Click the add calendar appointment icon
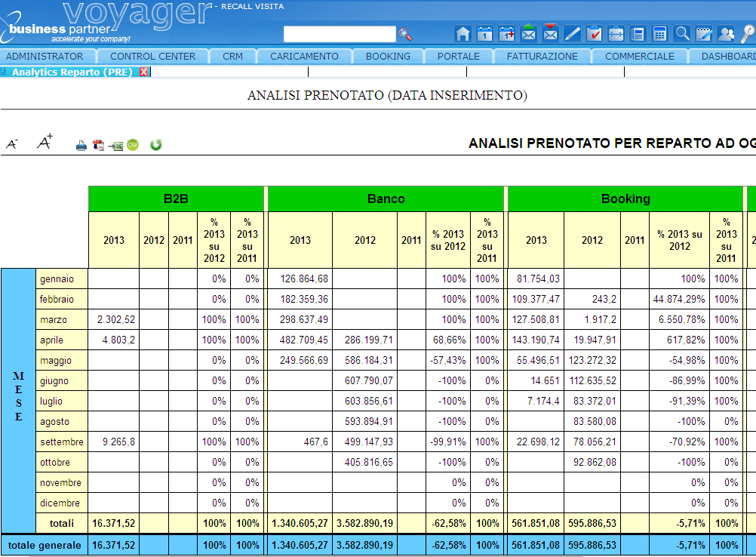This screenshot has width=756, height=557. coord(507,34)
